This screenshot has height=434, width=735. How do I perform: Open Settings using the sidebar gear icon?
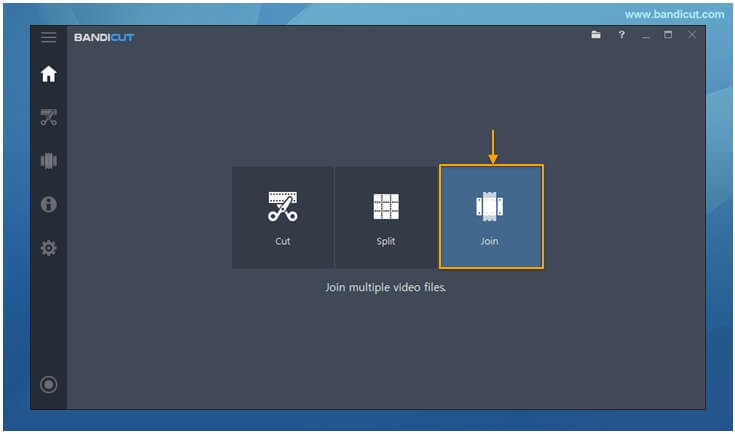tap(48, 248)
